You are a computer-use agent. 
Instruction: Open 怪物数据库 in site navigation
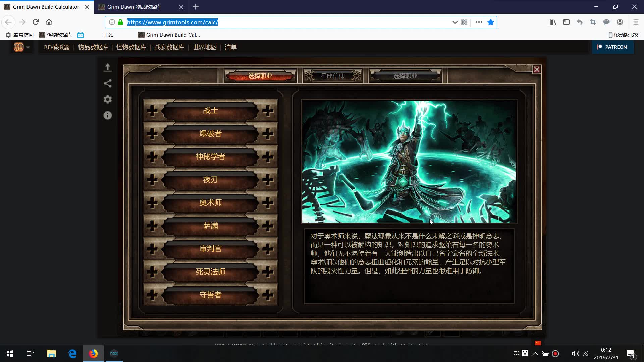click(131, 47)
